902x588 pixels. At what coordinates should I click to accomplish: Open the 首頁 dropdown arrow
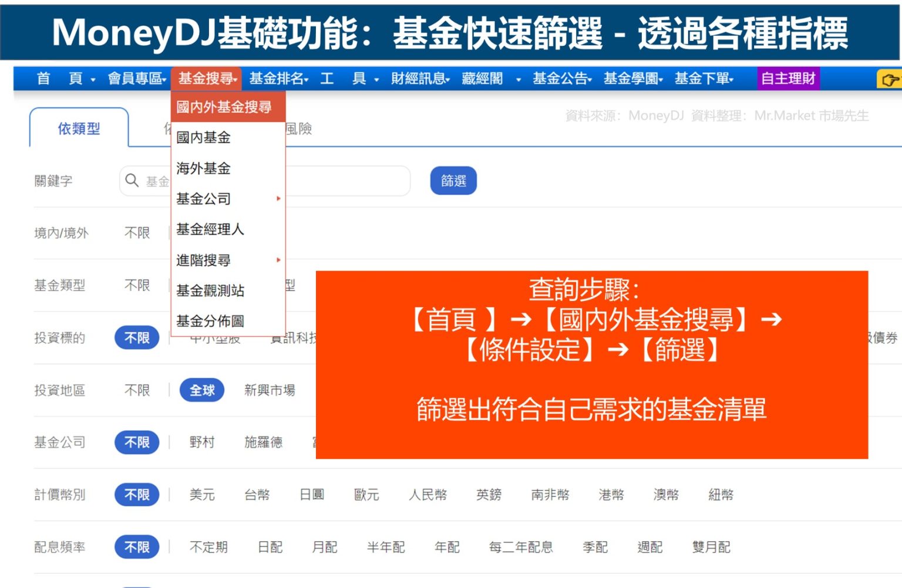[x=92, y=79]
